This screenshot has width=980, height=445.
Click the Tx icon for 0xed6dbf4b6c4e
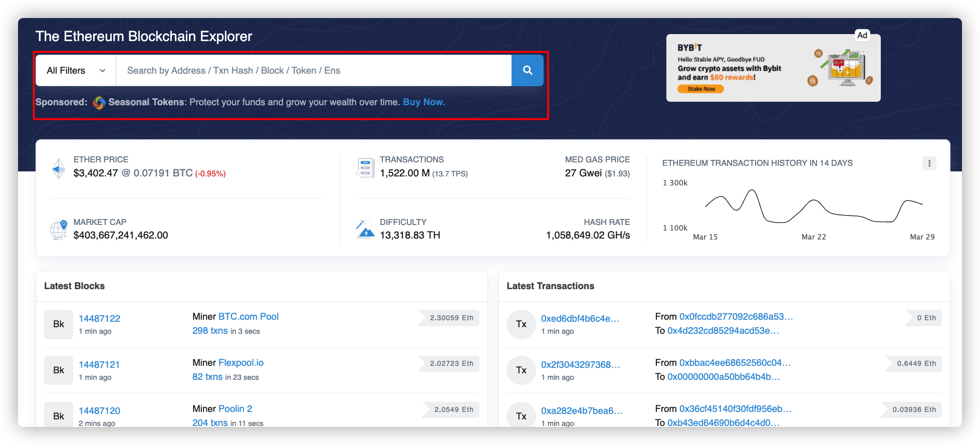tap(521, 324)
